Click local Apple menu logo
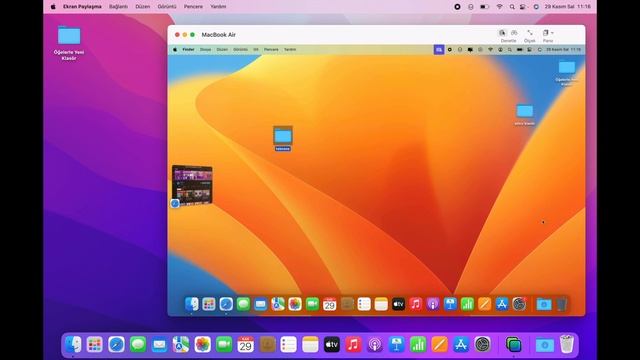The image size is (640, 360). [x=53, y=7]
